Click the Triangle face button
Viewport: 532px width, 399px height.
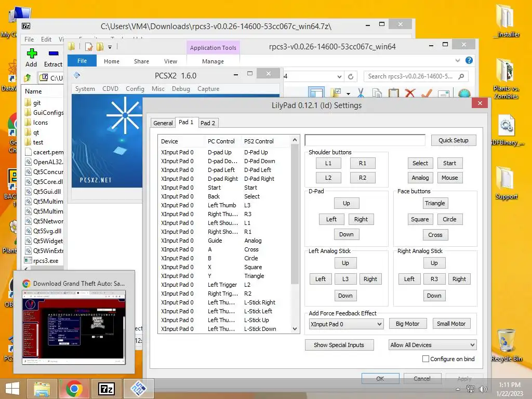coord(435,203)
